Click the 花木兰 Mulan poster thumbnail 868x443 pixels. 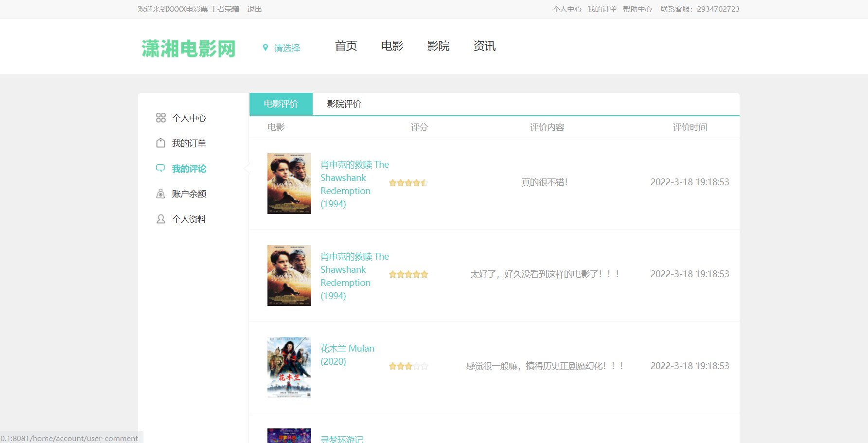289,367
